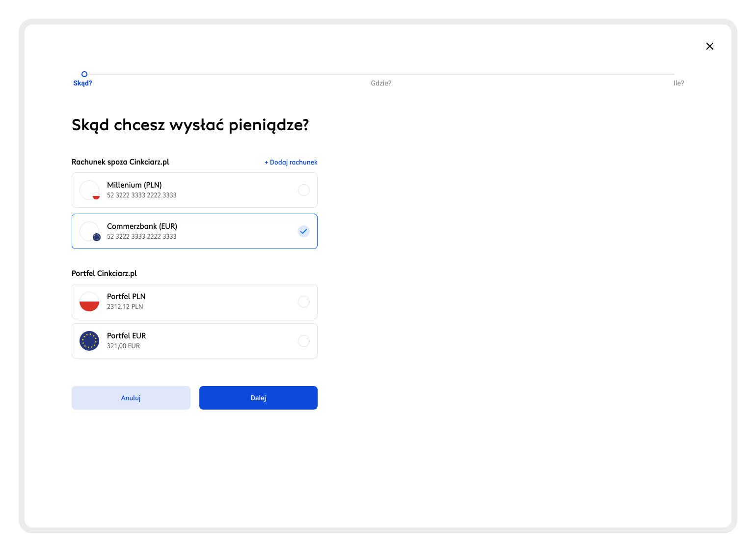Click the EU flag icon for Portfel EUR

(89, 341)
